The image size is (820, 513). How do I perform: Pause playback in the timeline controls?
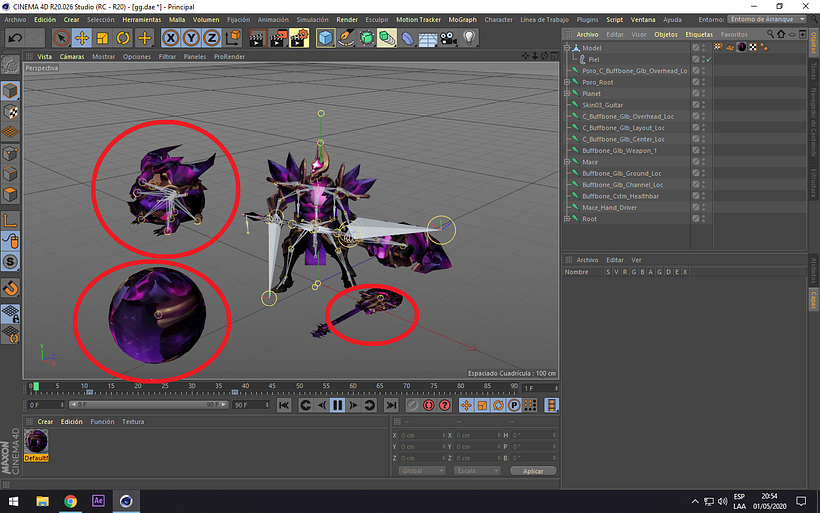[x=337, y=405]
